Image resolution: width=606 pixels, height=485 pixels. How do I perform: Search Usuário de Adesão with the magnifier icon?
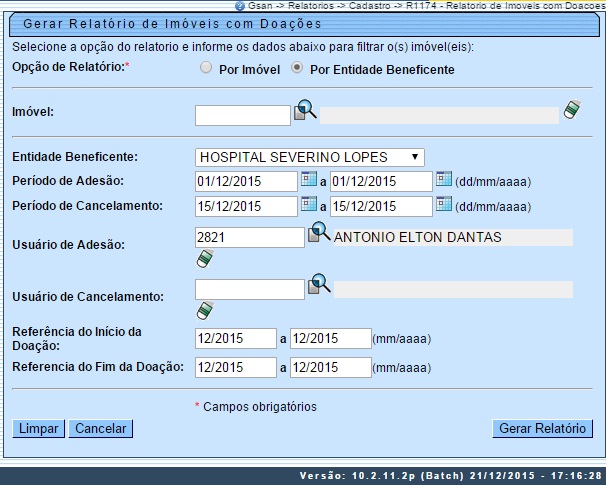pyautogui.click(x=319, y=232)
